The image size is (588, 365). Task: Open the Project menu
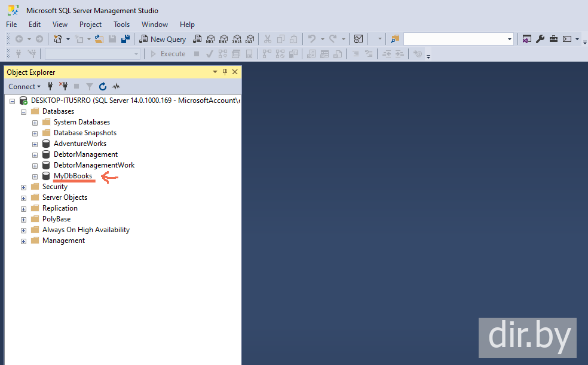click(x=90, y=25)
